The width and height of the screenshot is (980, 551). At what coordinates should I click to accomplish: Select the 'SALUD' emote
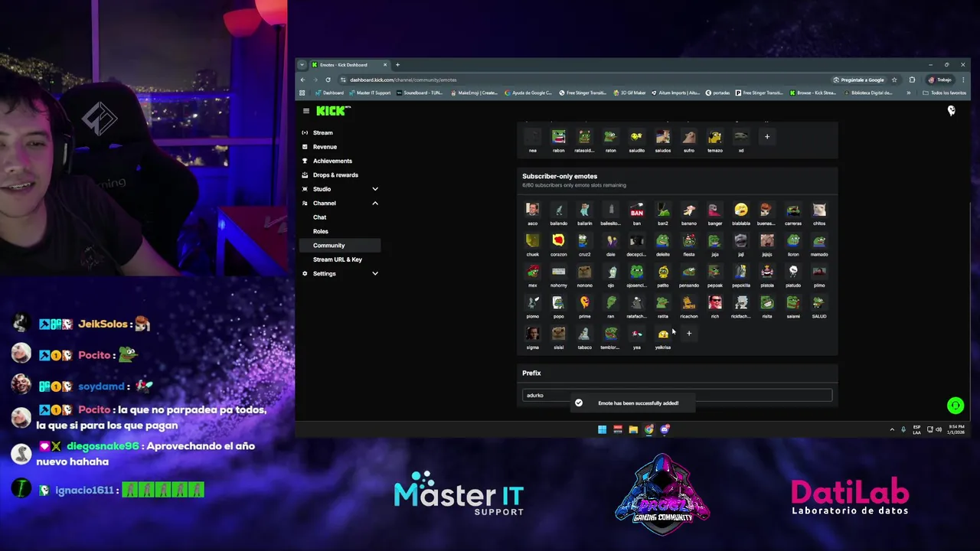click(x=819, y=302)
